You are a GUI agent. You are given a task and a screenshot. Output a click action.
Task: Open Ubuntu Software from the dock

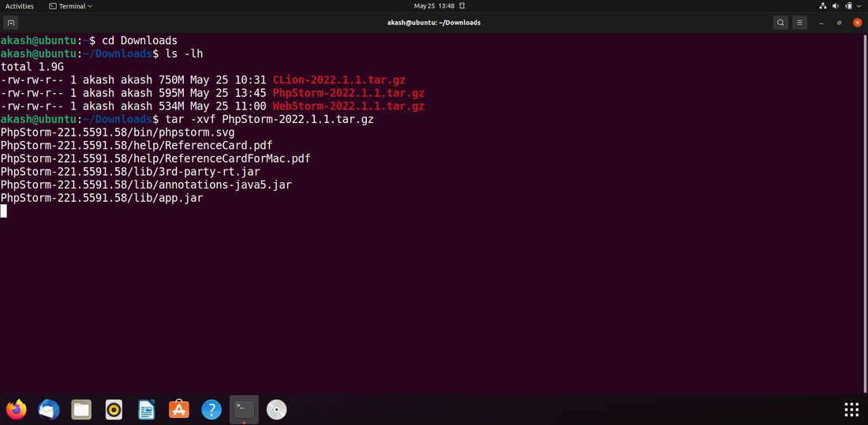179,409
